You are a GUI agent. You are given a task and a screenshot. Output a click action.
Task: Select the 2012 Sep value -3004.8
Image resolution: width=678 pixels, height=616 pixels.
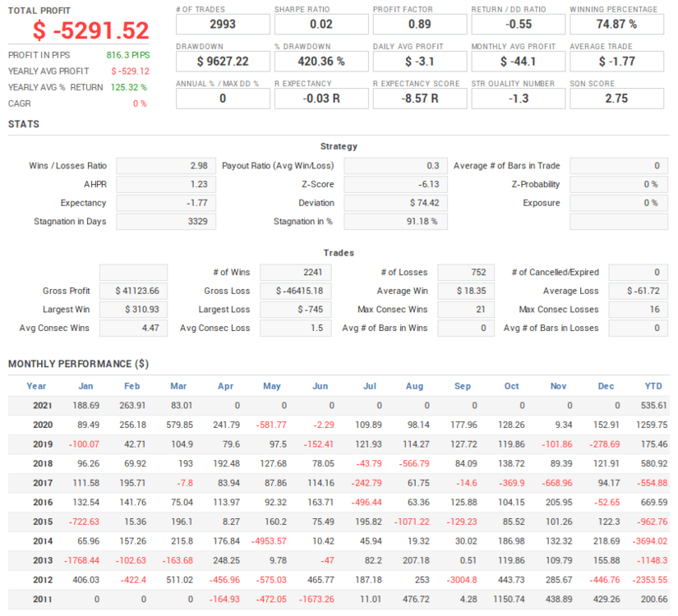[x=462, y=580]
